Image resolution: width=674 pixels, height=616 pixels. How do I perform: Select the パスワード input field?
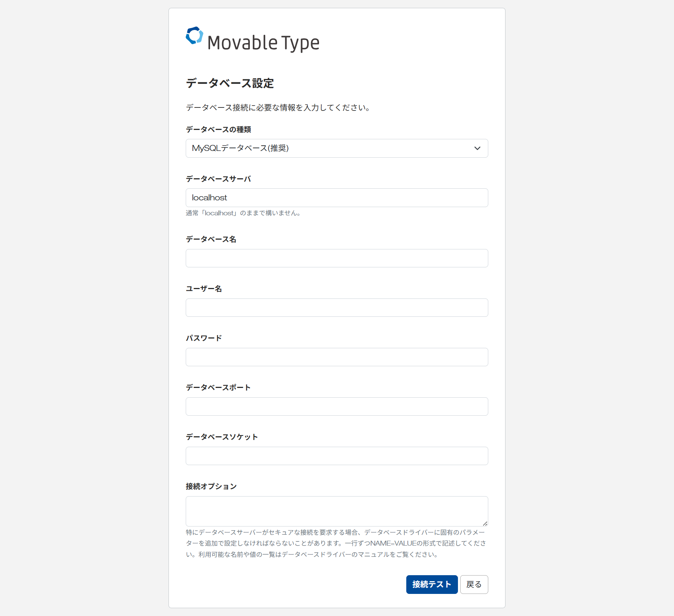tap(337, 357)
